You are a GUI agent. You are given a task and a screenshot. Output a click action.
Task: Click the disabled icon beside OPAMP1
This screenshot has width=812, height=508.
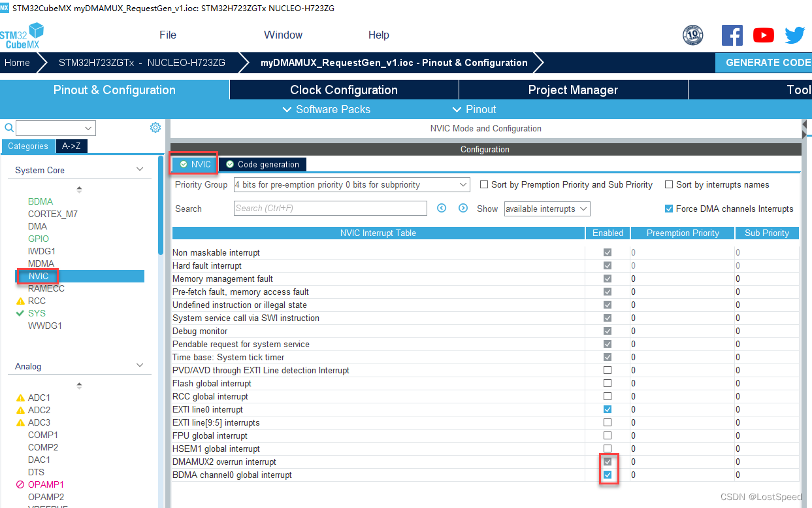(x=20, y=484)
